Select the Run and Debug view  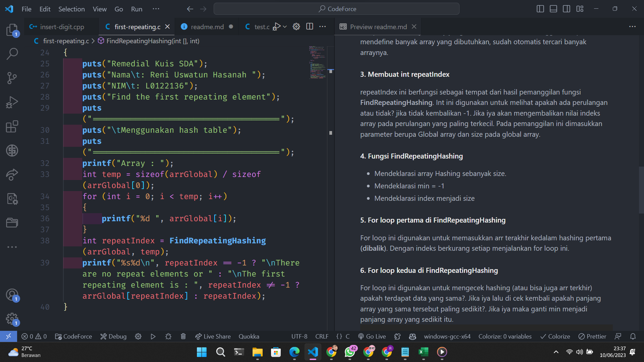[12, 102]
